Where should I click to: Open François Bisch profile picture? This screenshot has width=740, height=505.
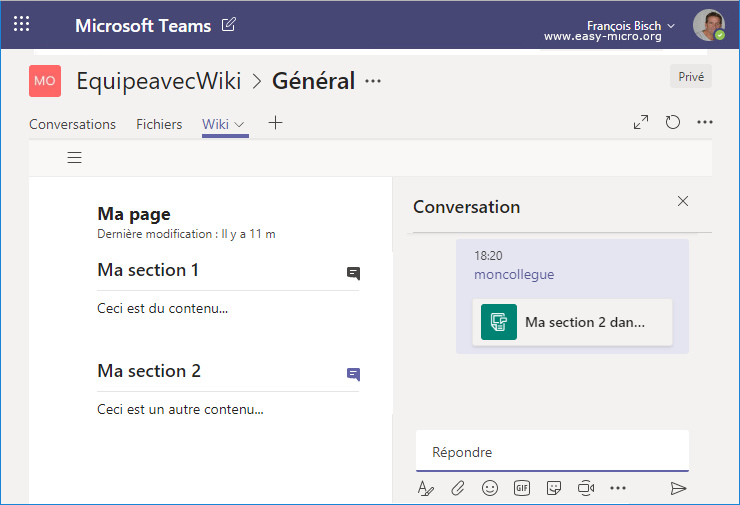(x=709, y=25)
